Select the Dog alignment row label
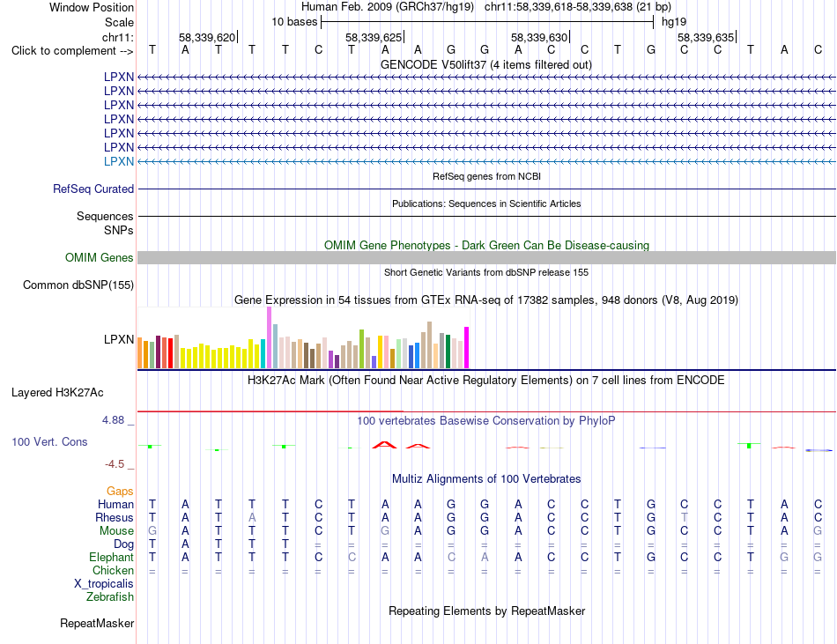This screenshot has width=837, height=644. click(124, 544)
